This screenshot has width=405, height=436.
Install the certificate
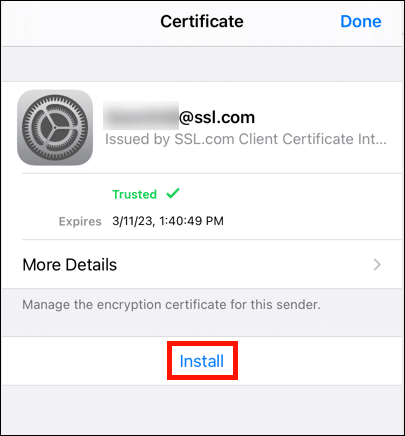[202, 361]
